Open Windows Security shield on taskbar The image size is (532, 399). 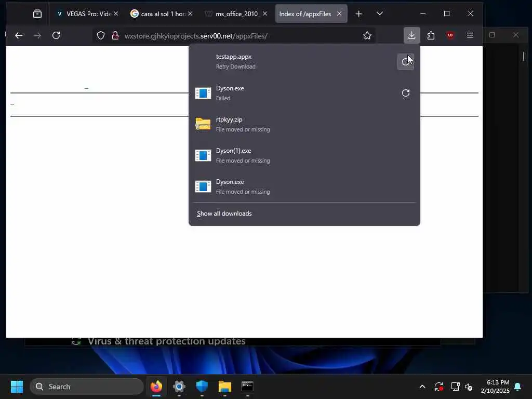pos(202,387)
